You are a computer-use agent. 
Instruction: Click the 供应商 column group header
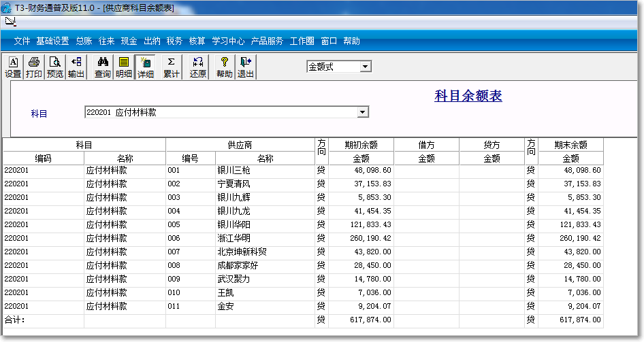tap(240, 145)
